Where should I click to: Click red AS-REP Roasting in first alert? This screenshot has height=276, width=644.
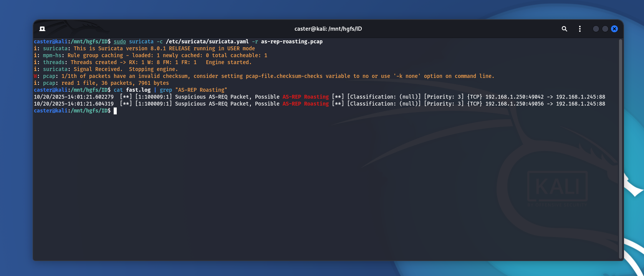tap(305, 97)
